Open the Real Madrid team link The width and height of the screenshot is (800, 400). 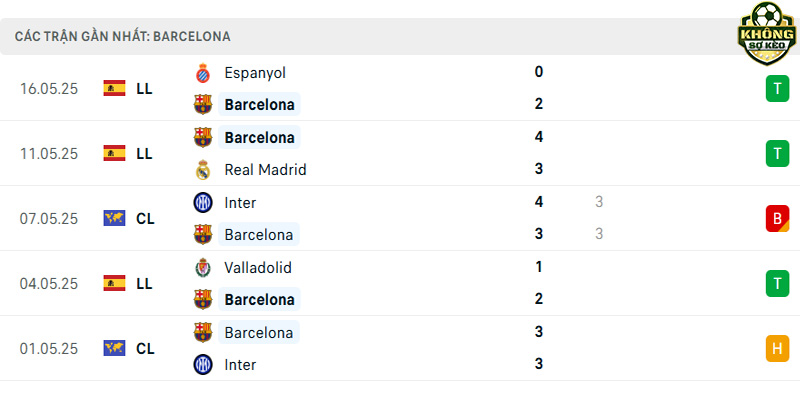[265, 170]
